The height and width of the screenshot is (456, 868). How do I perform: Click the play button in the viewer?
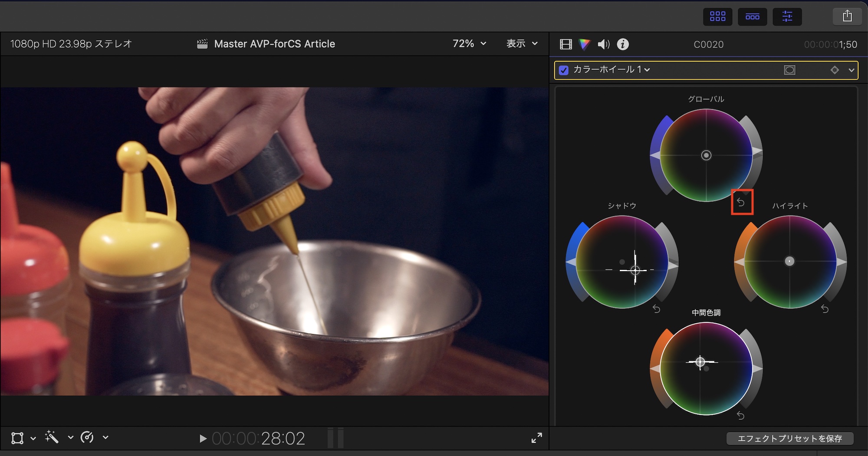coord(203,439)
